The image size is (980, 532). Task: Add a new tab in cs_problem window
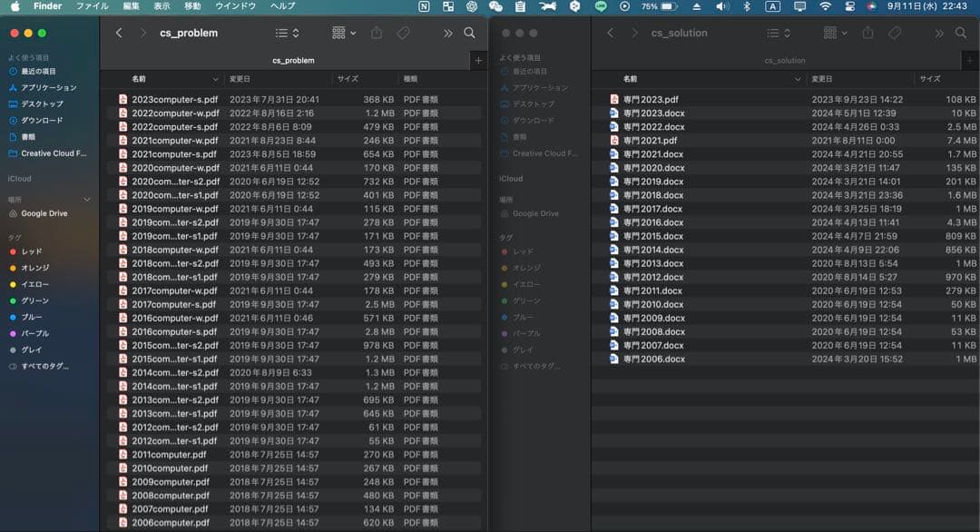click(478, 61)
